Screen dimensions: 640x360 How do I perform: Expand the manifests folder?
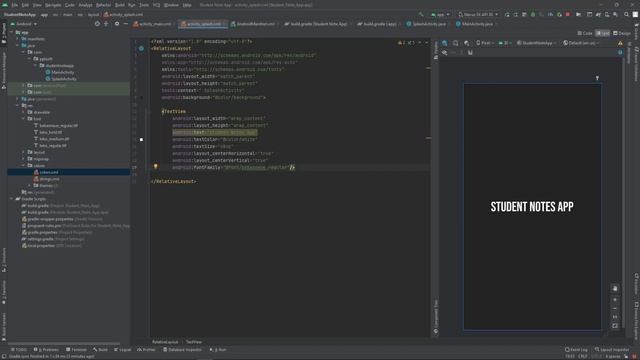(17, 39)
